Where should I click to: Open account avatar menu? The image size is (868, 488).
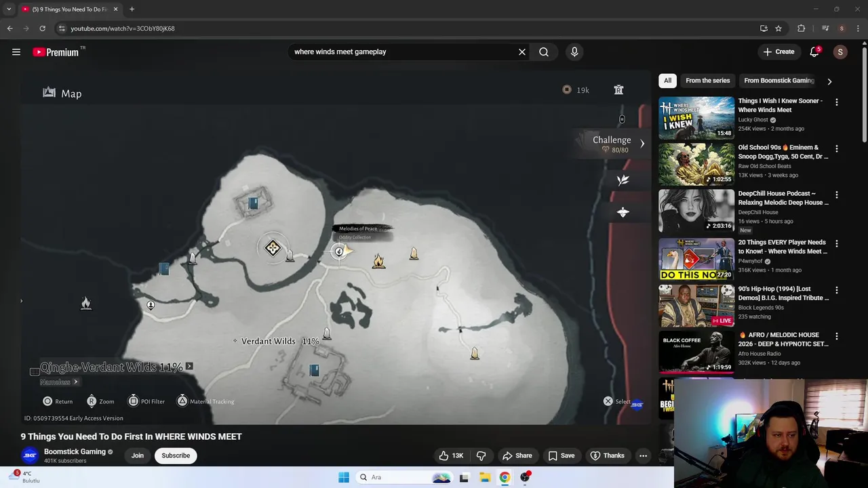[x=840, y=52]
